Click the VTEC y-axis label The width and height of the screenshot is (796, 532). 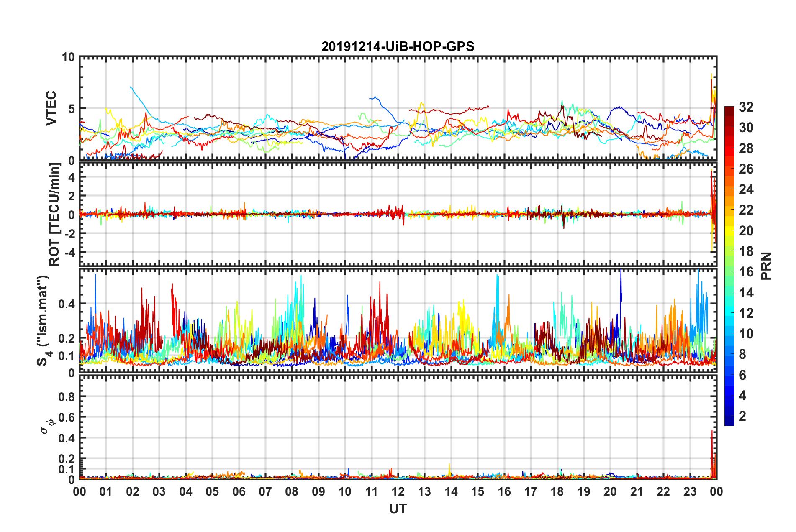point(51,108)
